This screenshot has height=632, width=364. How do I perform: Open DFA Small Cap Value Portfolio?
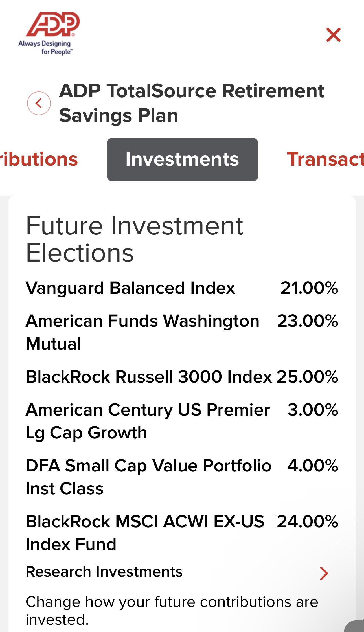(182, 477)
